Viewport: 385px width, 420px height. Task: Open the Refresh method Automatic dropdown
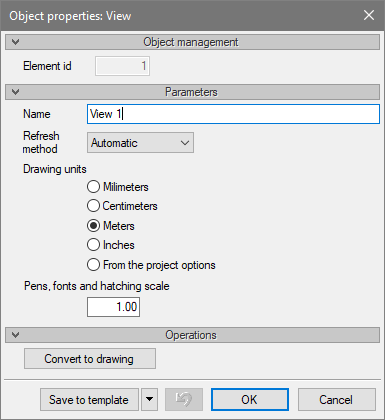click(x=140, y=143)
